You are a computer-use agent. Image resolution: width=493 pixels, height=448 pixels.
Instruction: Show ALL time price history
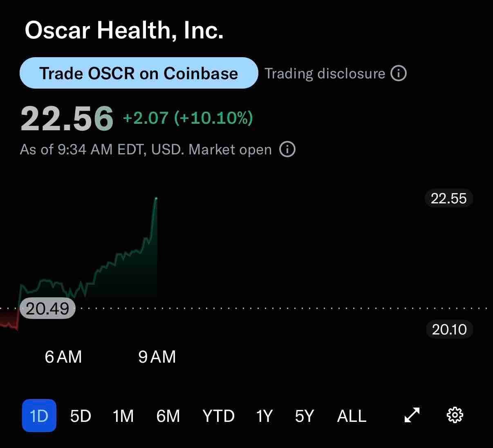click(352, 416)
